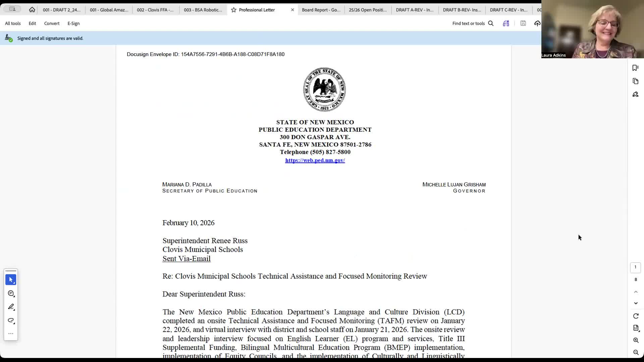Click the Save file icon
Viewport: 644px width, 362px height.
523,23
